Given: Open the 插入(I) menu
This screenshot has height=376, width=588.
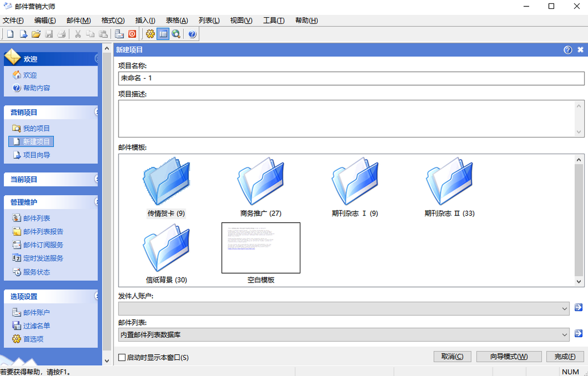Looking at the screenshot, I should click(145, 21).
